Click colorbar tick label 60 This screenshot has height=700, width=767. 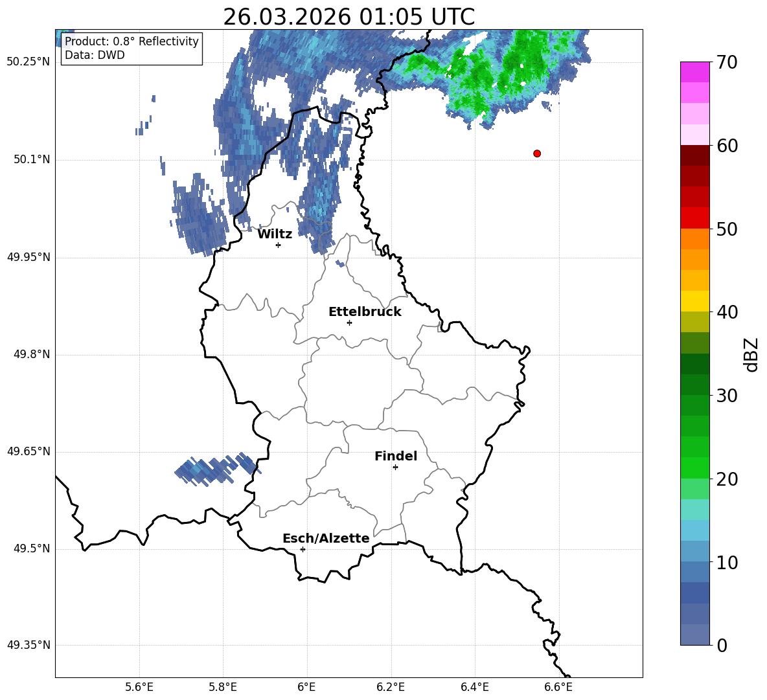click(727, 146)
